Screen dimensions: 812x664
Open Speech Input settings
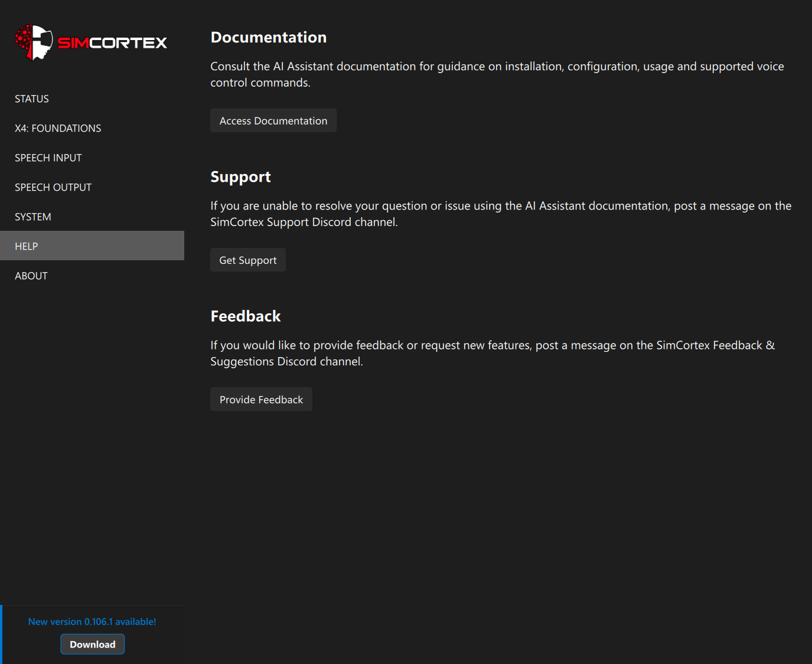[92, 158]
